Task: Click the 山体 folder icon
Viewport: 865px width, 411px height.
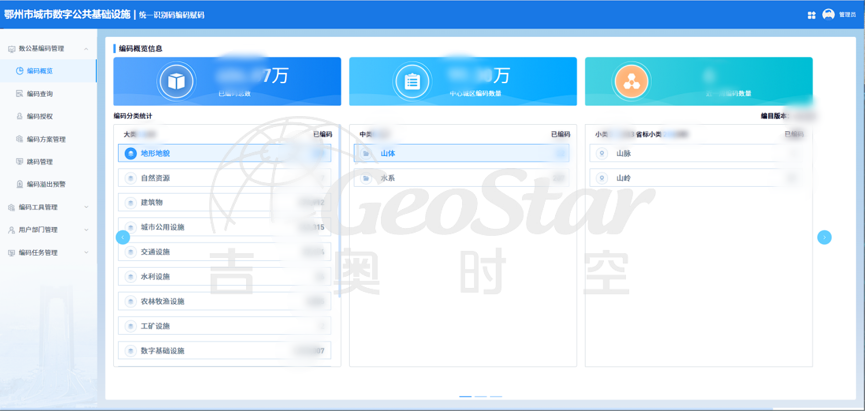Action: [x=367, y=154]
